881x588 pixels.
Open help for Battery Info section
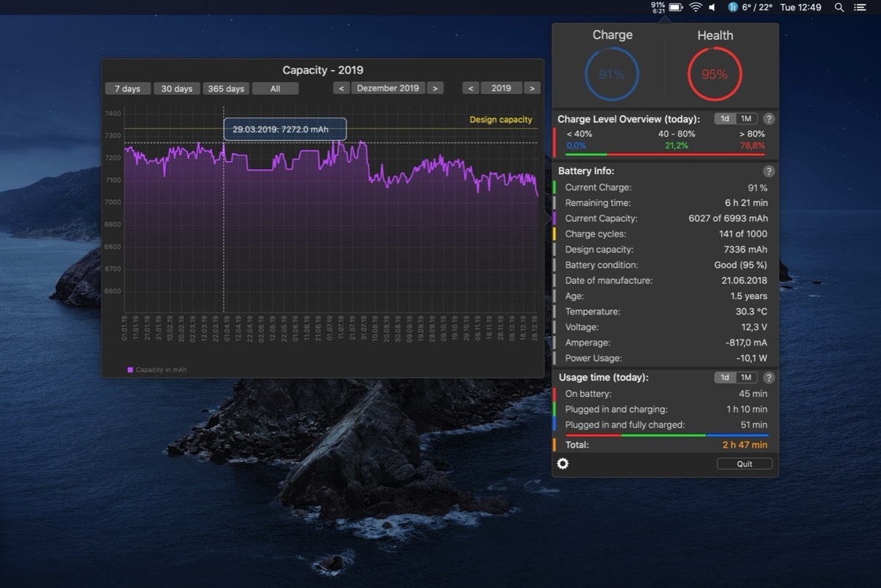(x=768, y=171)
